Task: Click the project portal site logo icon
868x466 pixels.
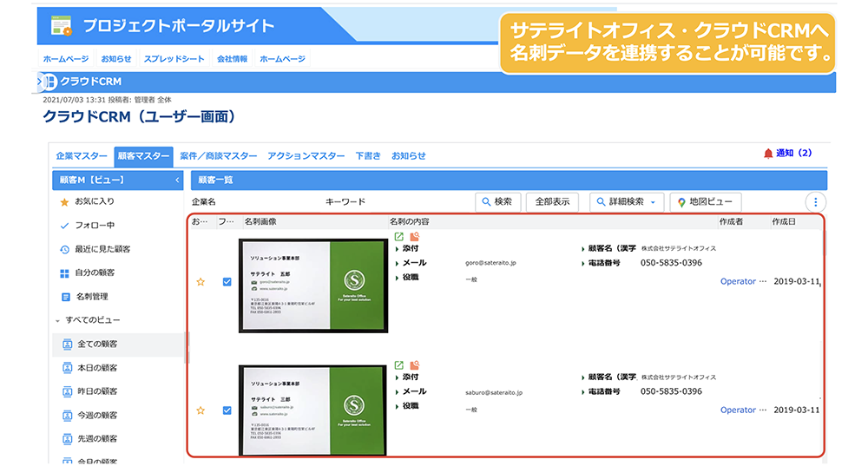Action: [x=61, y=25]
